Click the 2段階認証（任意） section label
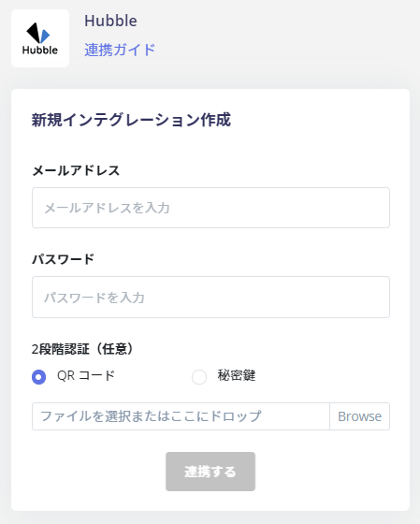 pyautogui.click(x=83, y=349)
